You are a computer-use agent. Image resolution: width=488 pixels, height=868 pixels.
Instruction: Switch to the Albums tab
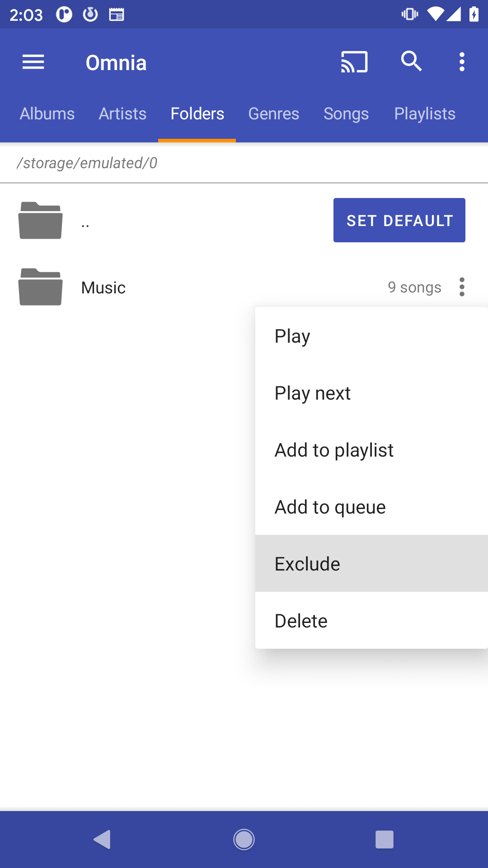pos(47,114)
